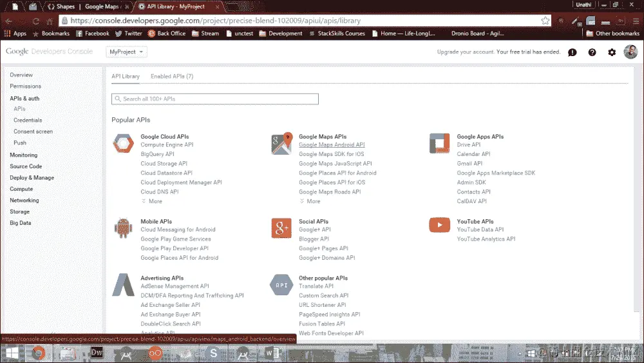The height and width of the screenshot is (363, 644).
Task: Open AdSense Management API link
Action: 175,286
